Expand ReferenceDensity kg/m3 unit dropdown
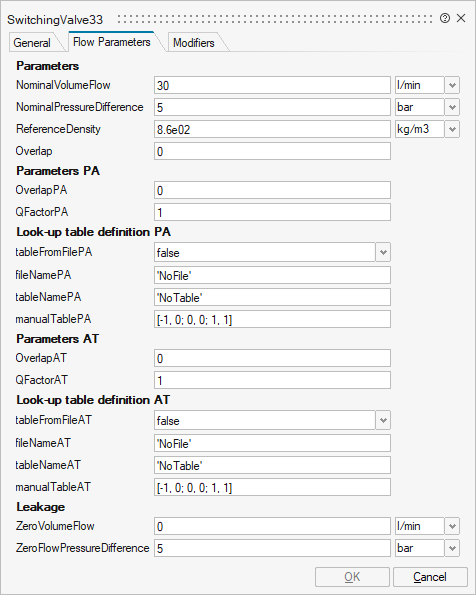476x595 pixels. (x=452, y=129)
